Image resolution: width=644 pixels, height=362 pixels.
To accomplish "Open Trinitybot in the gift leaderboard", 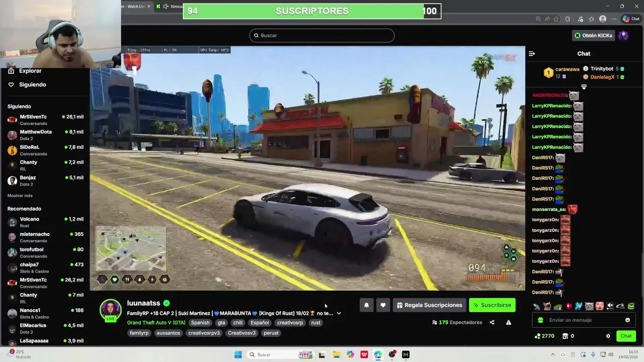I will [x=602, y=69].
